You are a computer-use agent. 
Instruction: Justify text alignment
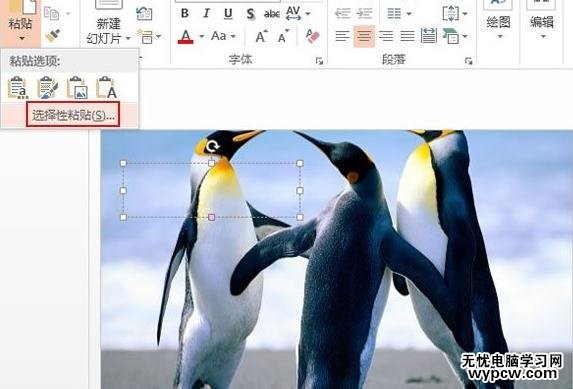(407, 36)
